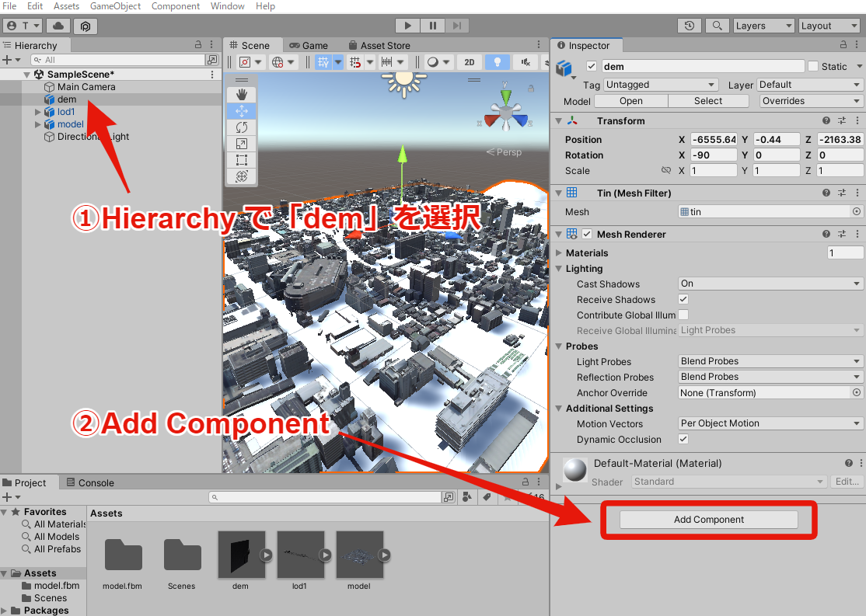The width and height of the screenshot is (866, 616).
Task: Open the Overrides dropdown
Action: click(812, 101)
